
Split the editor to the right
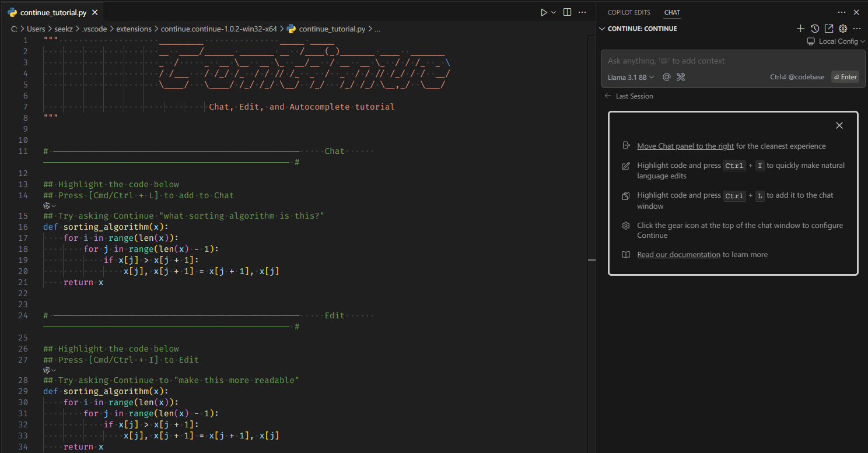[x=567, y=12]
